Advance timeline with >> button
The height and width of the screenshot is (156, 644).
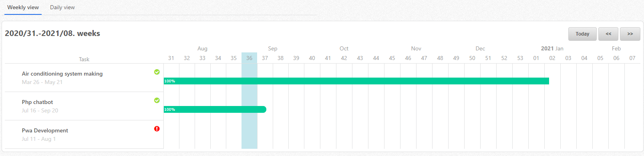(630, 34)
